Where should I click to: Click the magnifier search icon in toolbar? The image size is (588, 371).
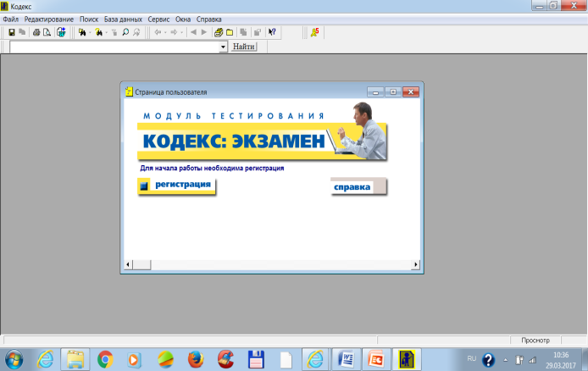125,32
